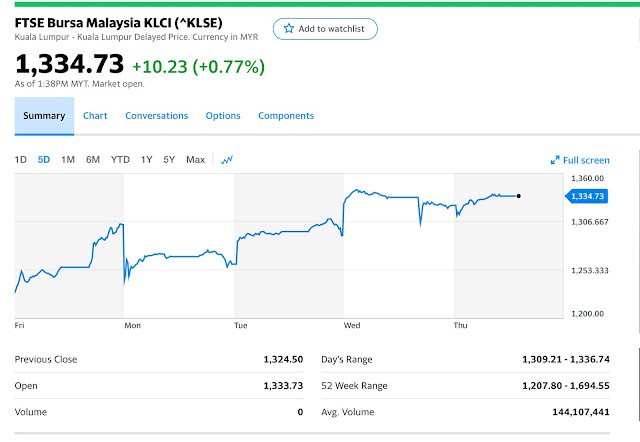Click the Previous Close value 1,324.50

283,360
